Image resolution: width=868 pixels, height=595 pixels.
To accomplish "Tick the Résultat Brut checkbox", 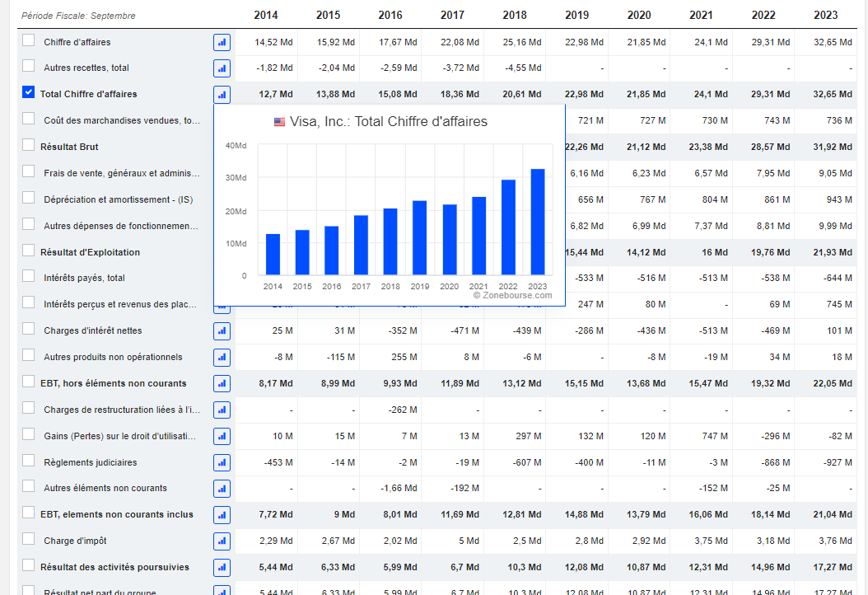I will (29, 146).
